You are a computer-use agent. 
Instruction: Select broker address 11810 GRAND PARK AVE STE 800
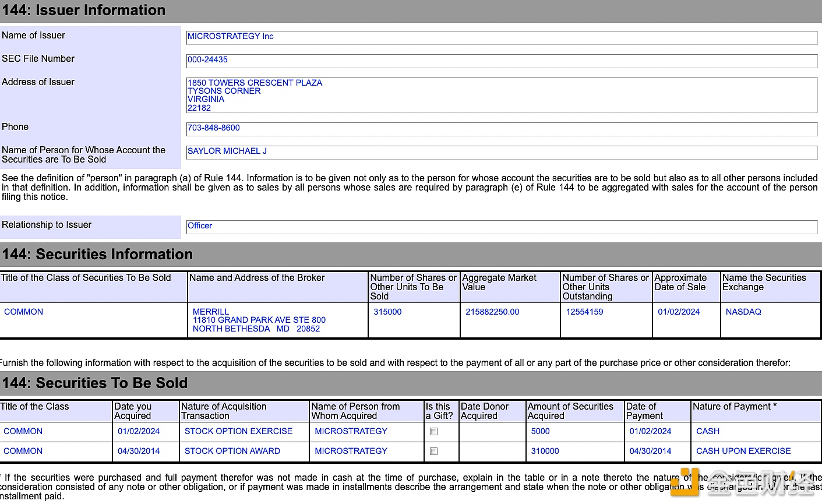259,320
